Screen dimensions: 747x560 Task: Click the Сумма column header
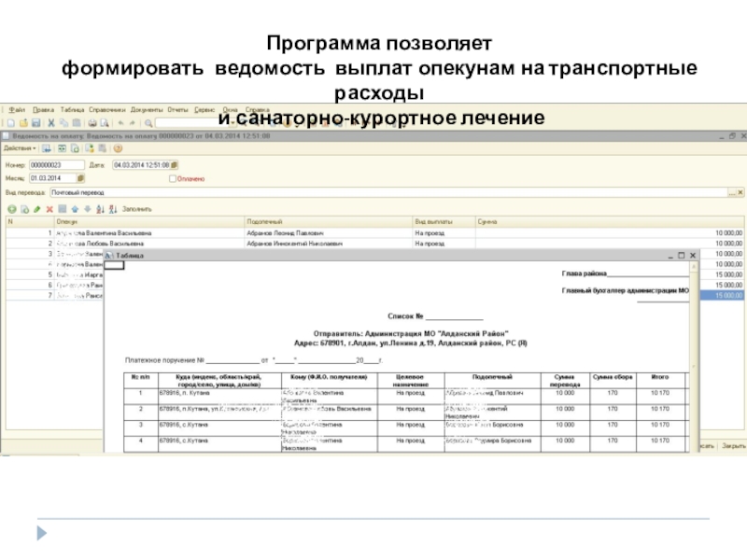[612, 221]
